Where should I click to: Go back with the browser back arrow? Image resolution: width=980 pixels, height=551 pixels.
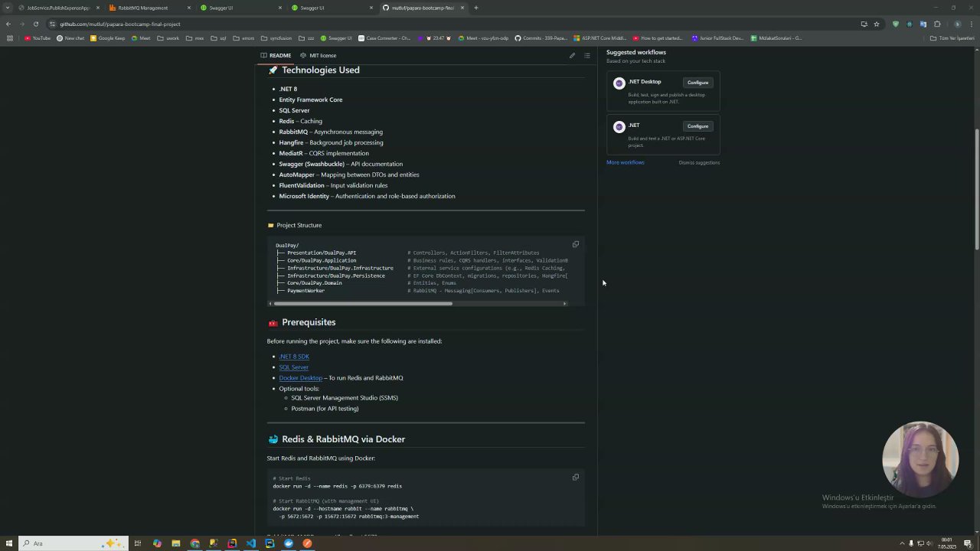click(x=8, y=24)
